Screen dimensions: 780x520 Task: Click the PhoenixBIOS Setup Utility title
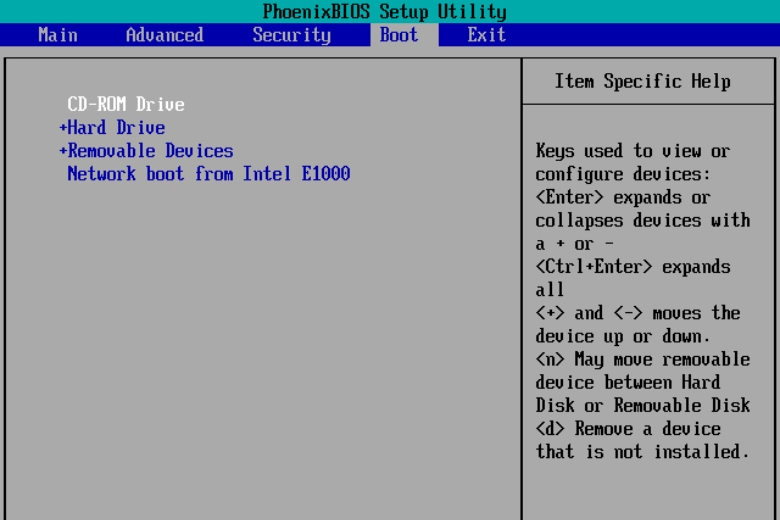[385, 11]
